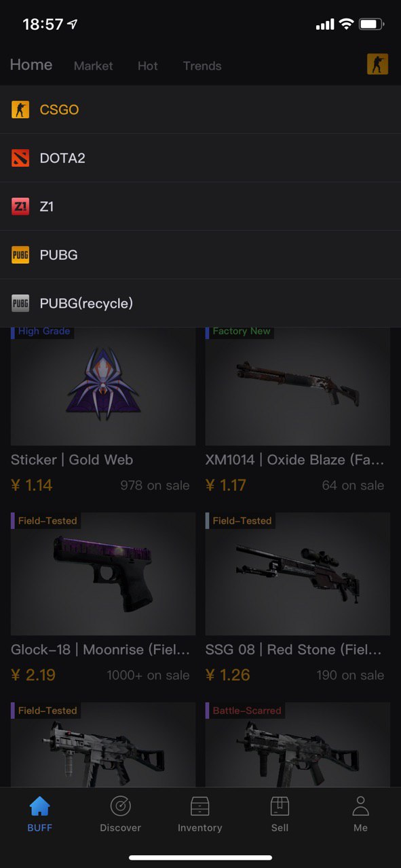Select the grey PUBG(recycle) icon
This screenshot has width=401, height=868.
20,303
